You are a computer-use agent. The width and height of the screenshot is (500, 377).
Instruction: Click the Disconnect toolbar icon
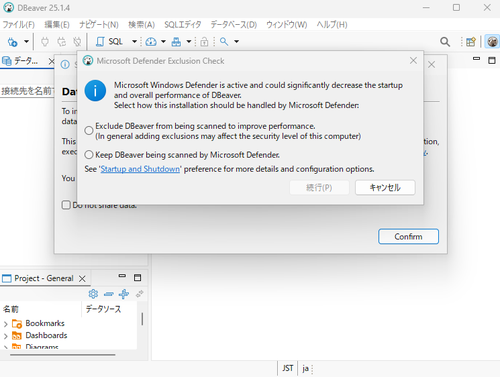77,42
